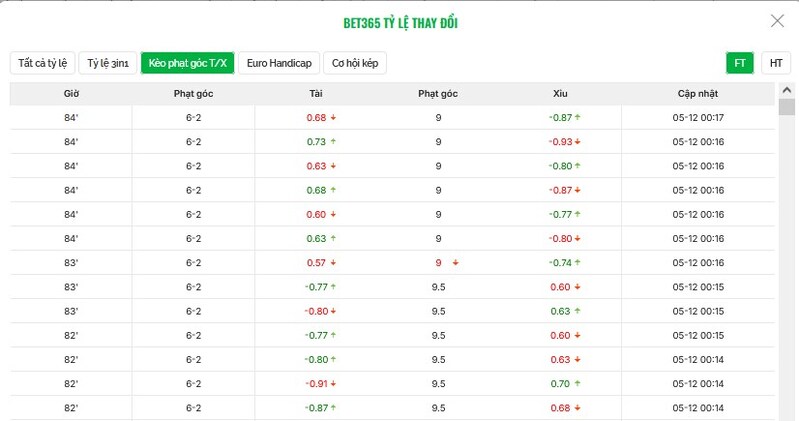The width and height of the screenshot is (799, 421).
Task: Click the green up arrow beside 0.70 Xỉu
Action: pos(578,384)
